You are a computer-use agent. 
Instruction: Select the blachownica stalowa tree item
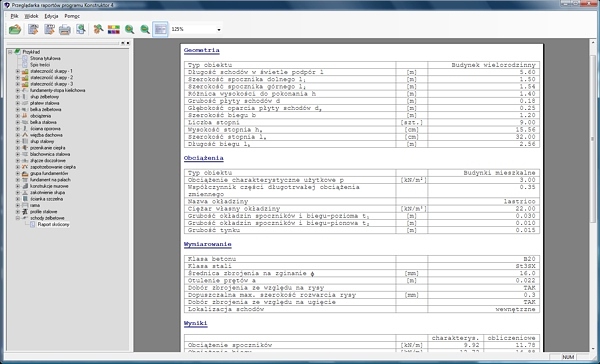coord(50,154)
